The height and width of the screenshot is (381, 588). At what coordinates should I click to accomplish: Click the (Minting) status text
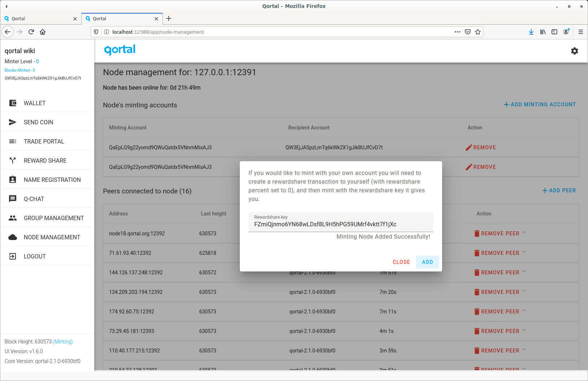click(63, 342)
